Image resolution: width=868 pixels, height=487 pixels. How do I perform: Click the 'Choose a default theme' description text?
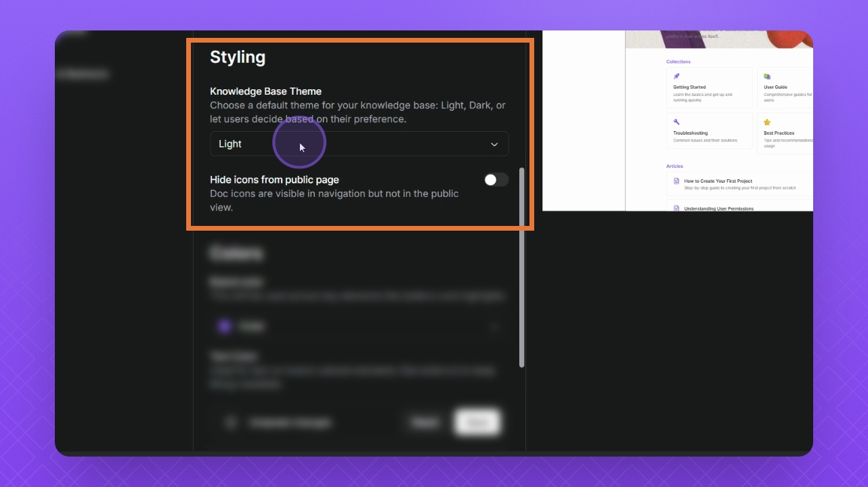[358, 112]
